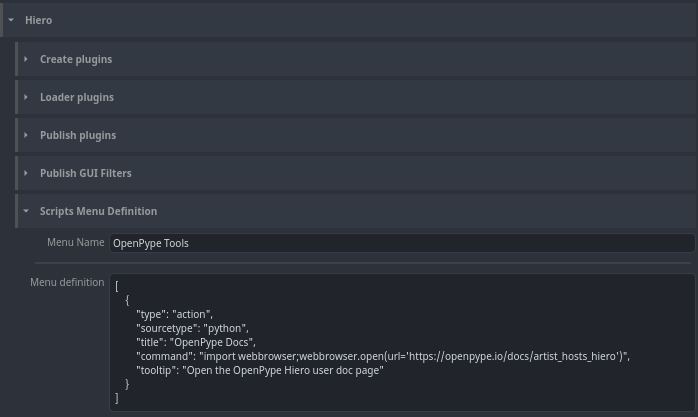Screen dimensions: 698x417
Task: Click the Menu definition label
Action: click(67, 282)
